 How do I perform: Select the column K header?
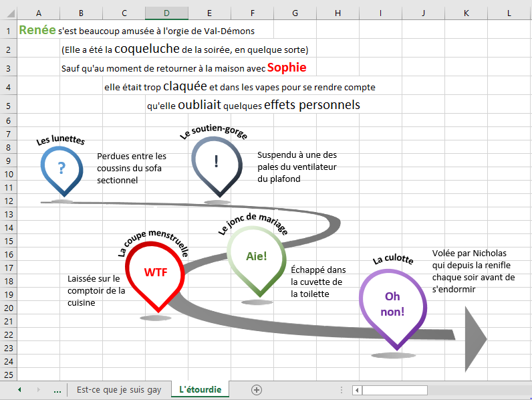point(466,13)
